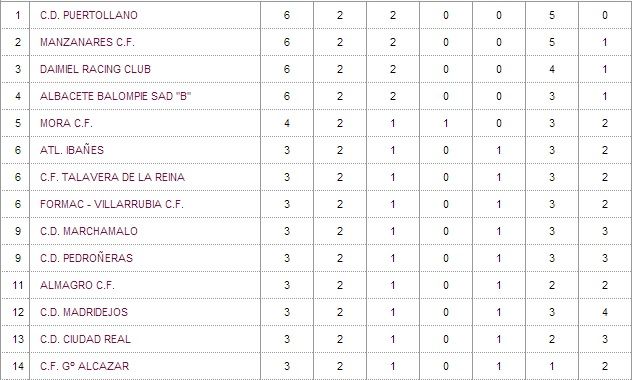
Task: Click the MORA C.F. team link
Action: 66,123
